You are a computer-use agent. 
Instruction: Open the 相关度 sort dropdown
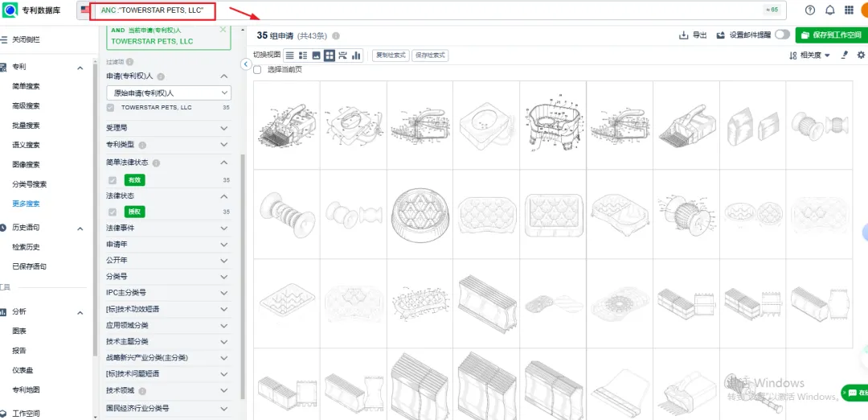[810, 55]
